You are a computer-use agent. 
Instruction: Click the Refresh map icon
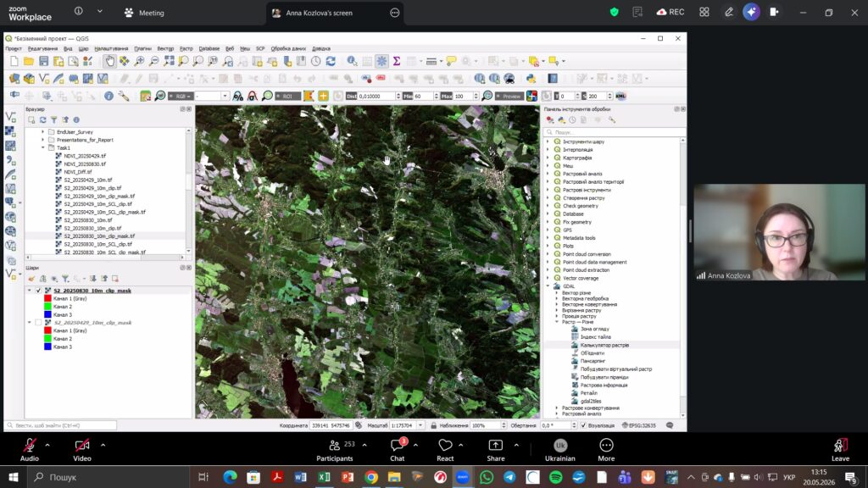click(x=331, y=61)
